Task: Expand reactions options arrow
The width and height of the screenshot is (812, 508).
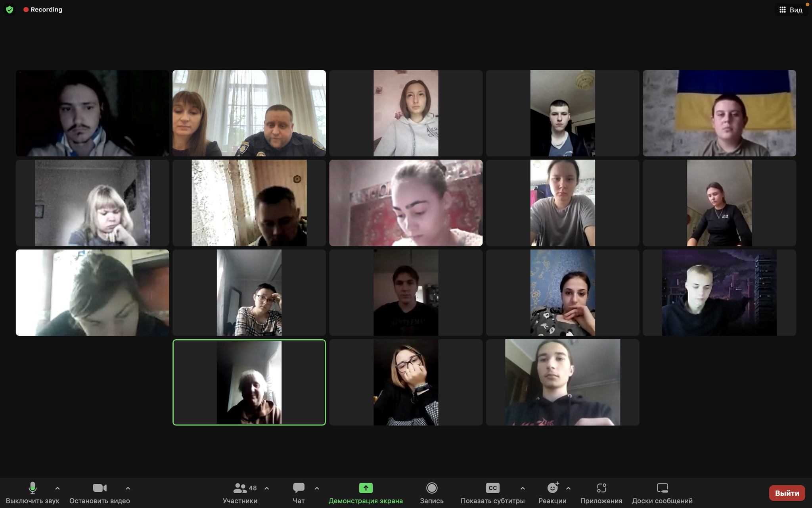Action: [568, 488]
